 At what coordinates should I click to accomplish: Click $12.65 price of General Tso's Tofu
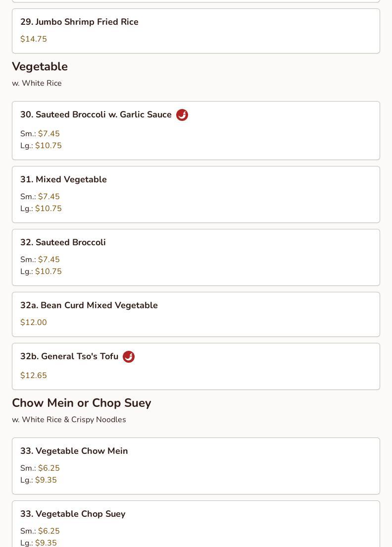click(34, 376)
